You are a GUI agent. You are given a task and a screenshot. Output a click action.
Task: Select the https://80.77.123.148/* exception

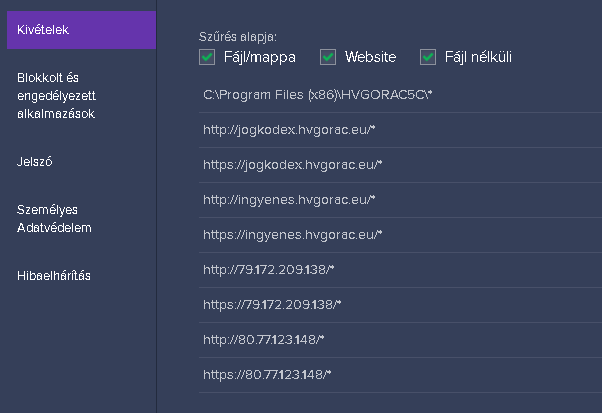click(400, 375)
